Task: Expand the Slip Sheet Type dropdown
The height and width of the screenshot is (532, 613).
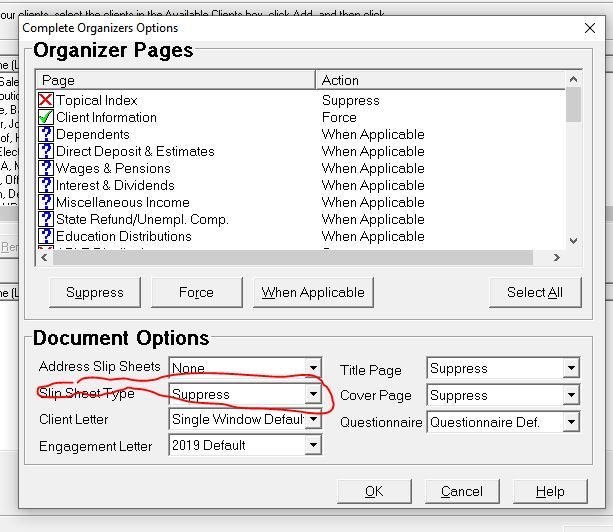Action: [x=313, y=395]
